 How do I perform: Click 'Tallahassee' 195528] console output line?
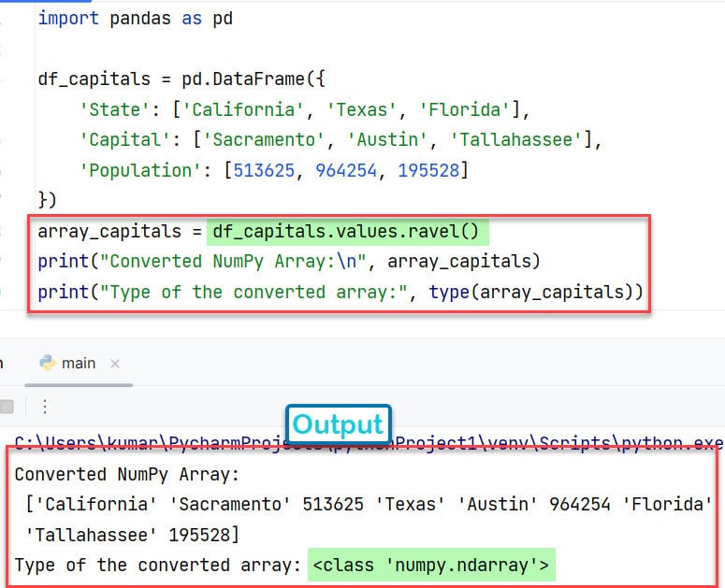(132, 535)
